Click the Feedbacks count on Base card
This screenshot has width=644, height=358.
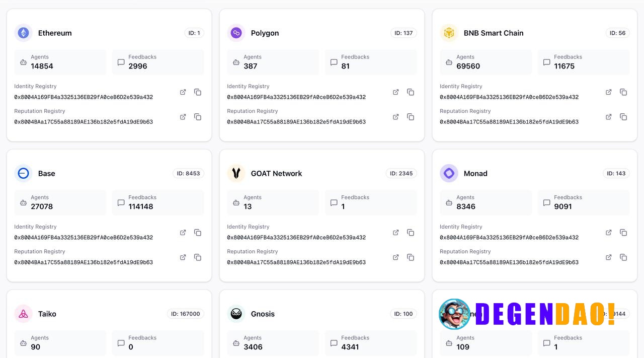click(140, 206)
